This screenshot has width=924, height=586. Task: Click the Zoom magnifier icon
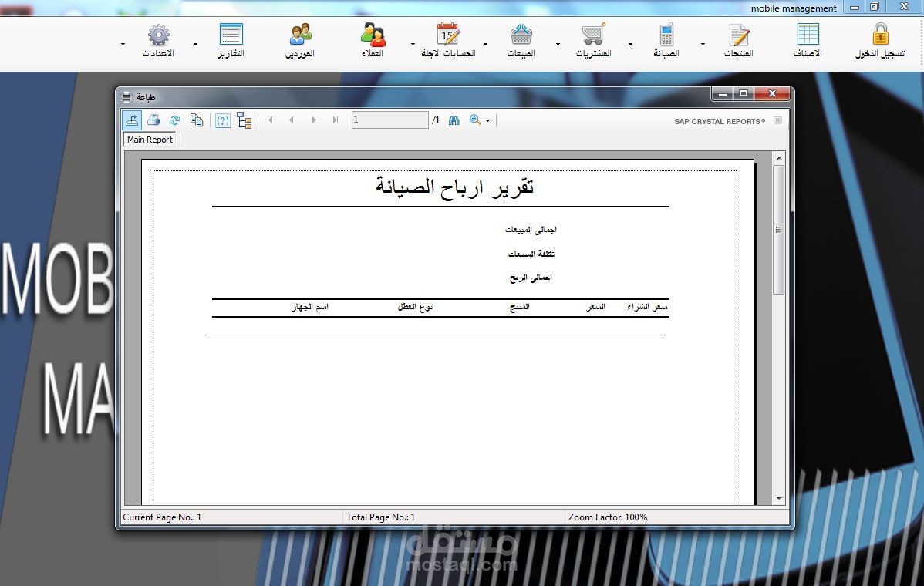coord(475,120)
